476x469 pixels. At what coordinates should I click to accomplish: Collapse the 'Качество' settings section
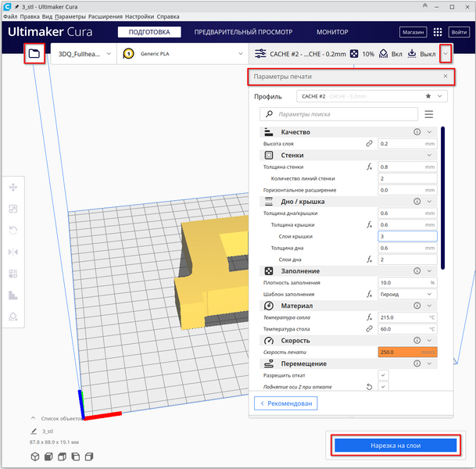pyautogui.click(x=429, y=132)
